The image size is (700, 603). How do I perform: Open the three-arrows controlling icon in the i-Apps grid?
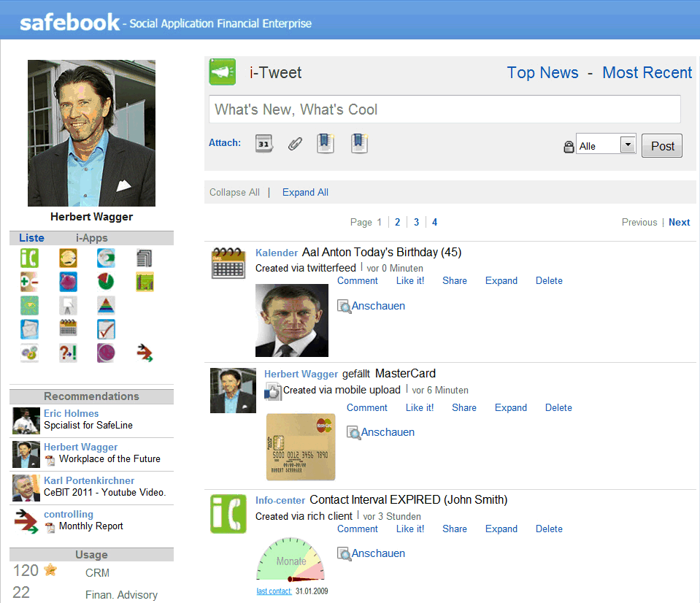click(x=145, y=353)
